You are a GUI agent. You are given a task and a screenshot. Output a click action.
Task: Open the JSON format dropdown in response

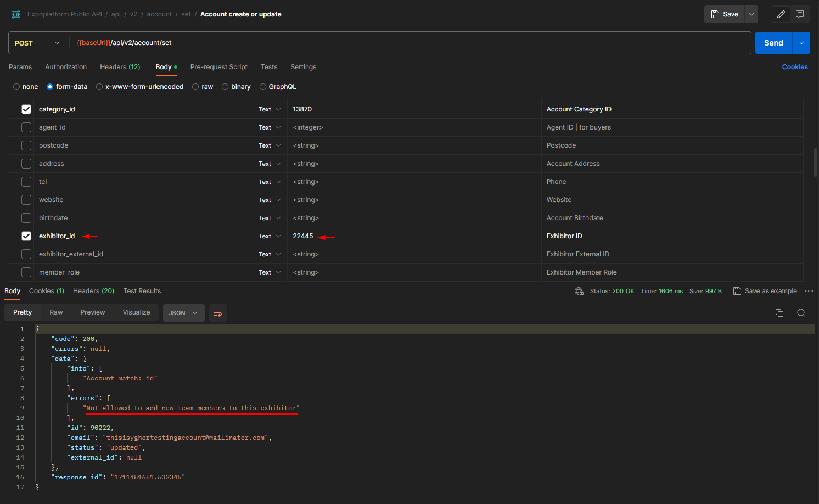tap(183, 312)
